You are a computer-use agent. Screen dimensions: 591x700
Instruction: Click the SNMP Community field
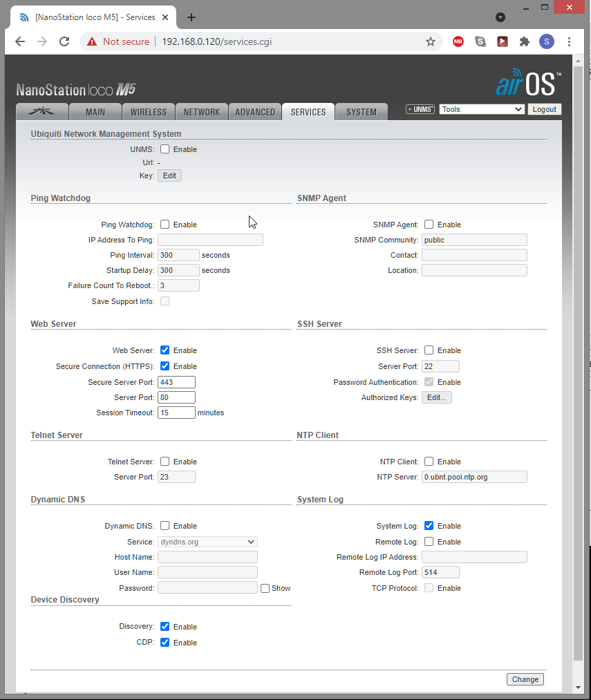(474, 240)
